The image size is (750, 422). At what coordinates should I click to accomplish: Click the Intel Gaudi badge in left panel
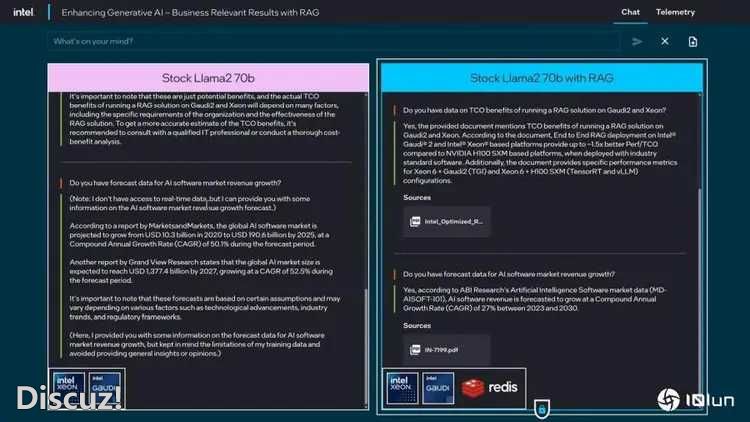pos(105,388)
